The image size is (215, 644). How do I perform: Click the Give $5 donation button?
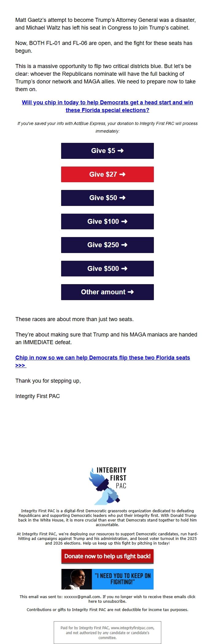pos(107,151)
